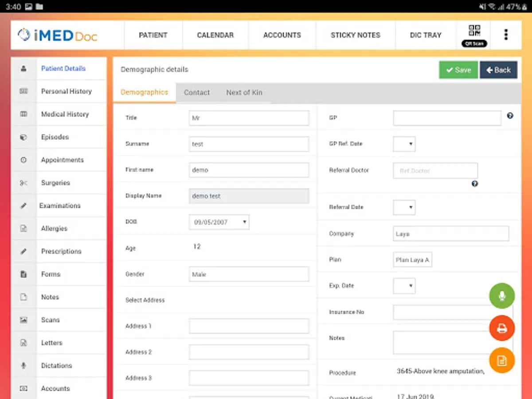Open Personal History in sidebar
Screen dimensions: 532x399
point(66,91)
